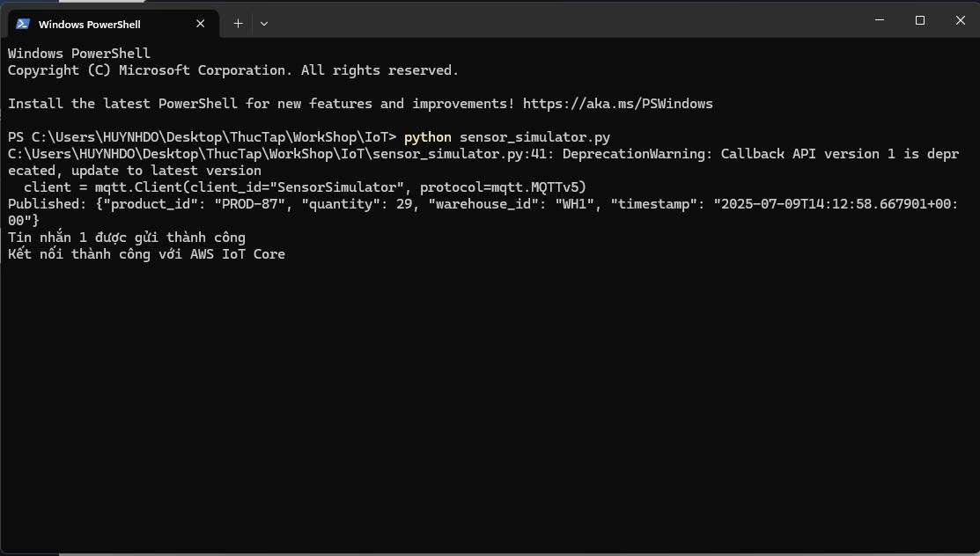The image size is (980, 556).
Task: Click the mqtt.Client code line
Action: 305,187
